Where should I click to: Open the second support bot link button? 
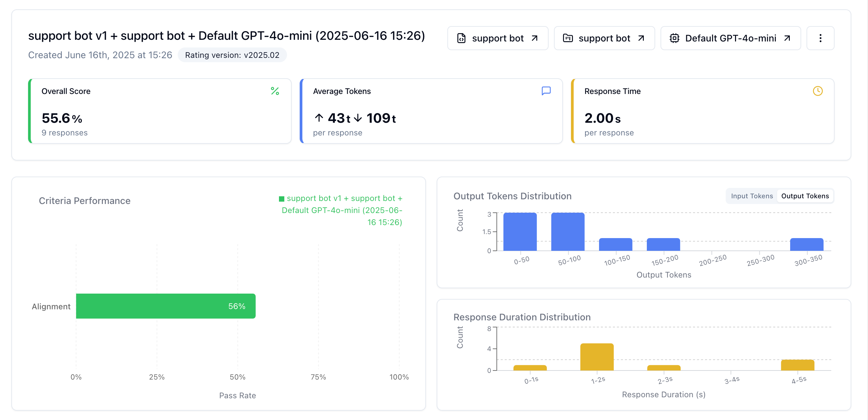click(x=604, y=38)
